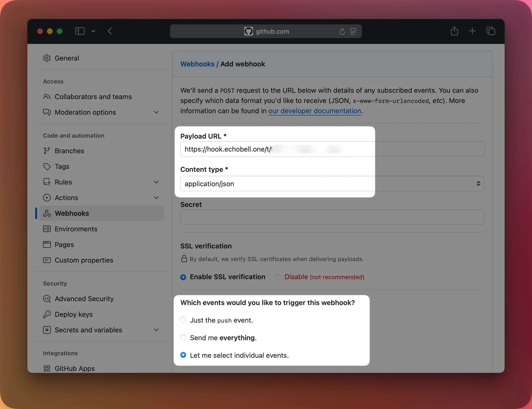Select Just the push event option
The image size is (532, 409).
coord(183,320)
